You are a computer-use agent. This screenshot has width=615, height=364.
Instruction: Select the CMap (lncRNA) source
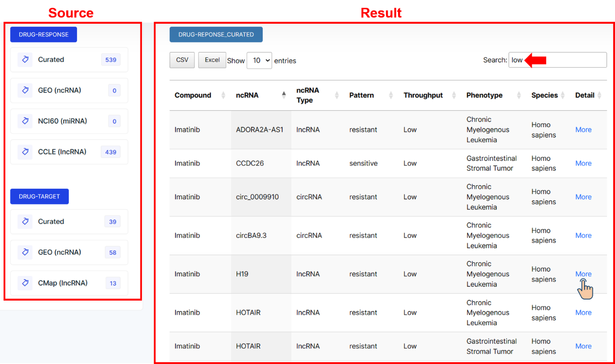(69, 283)
